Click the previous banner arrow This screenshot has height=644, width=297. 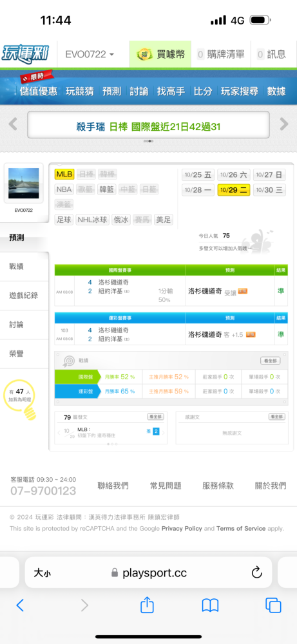point(13,124)
